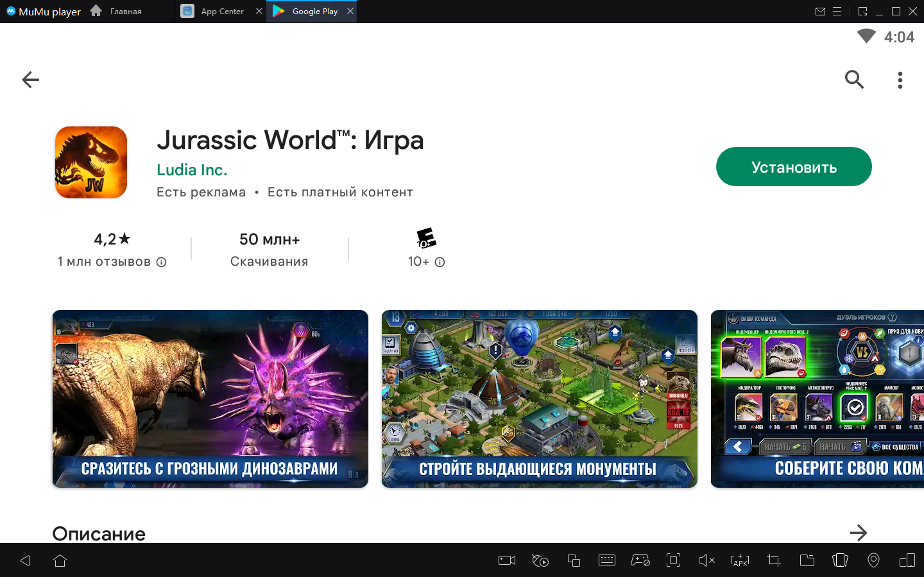Image resolution: width=924 pixels, height=577 pixels.
Task: Open the virtual location pin icon
Action: click(x=873, y=560)
